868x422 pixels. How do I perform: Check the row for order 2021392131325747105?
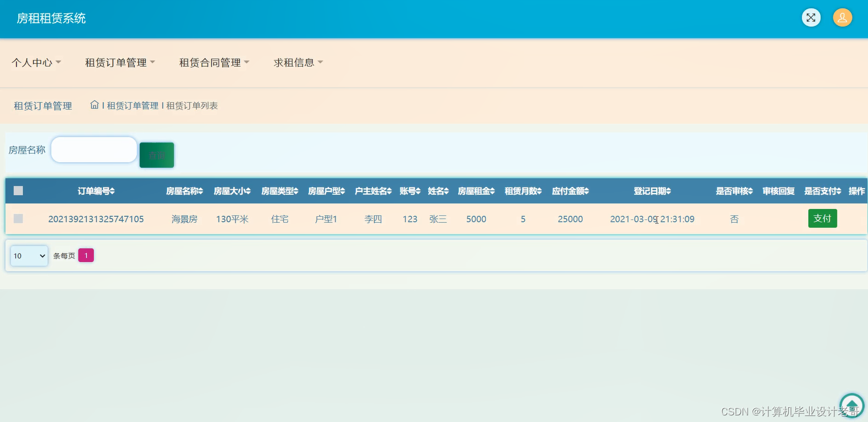click(x=18, y=218)
